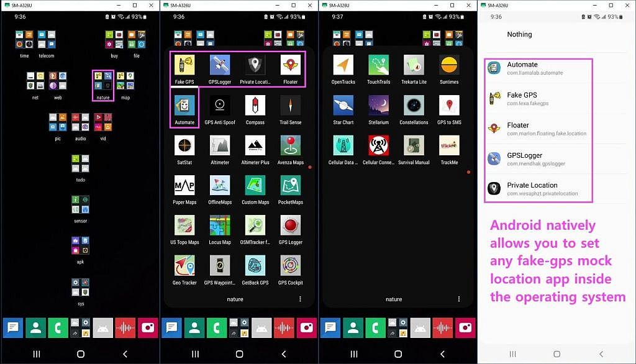Open US Topo Maps app
The image size is (636, 364).
pos(184,225)
